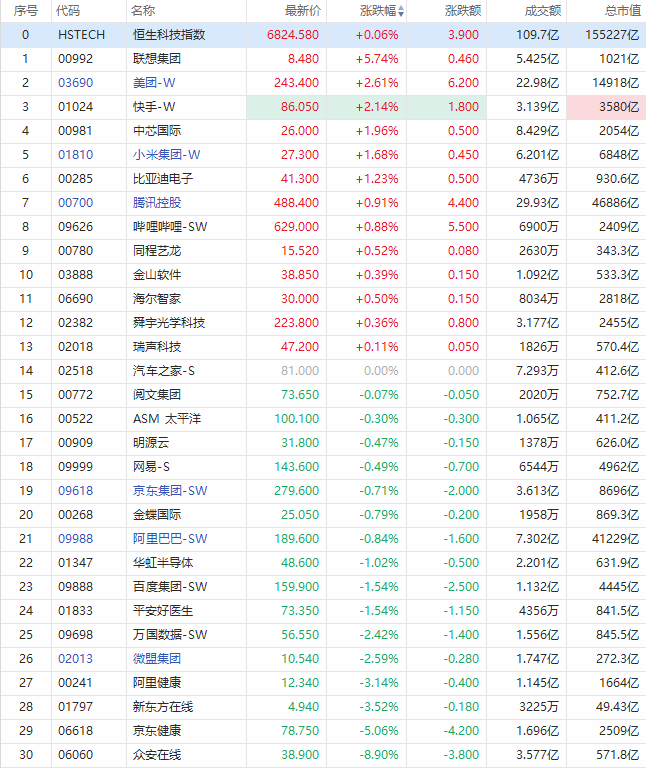Click 腾讯控股 turnover 29.93亿
The height and width of the screenshot is (768, 646).
coord(537,203)
